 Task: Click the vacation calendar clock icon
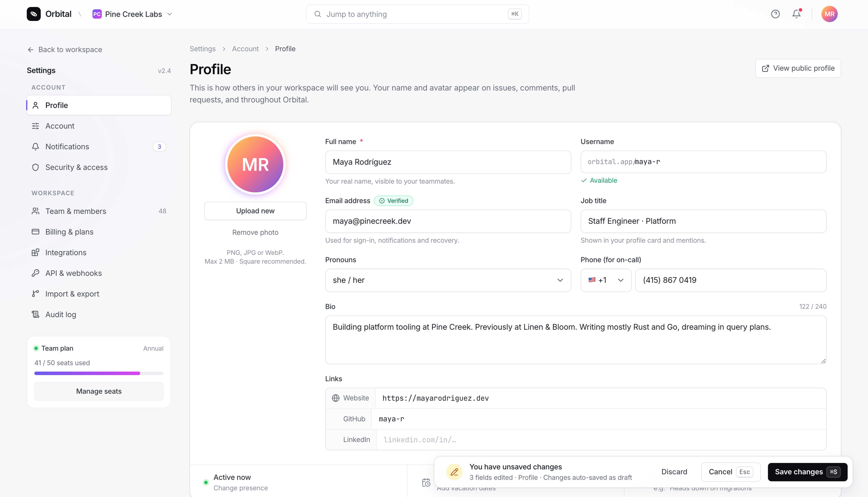click(x=426, y=482)
